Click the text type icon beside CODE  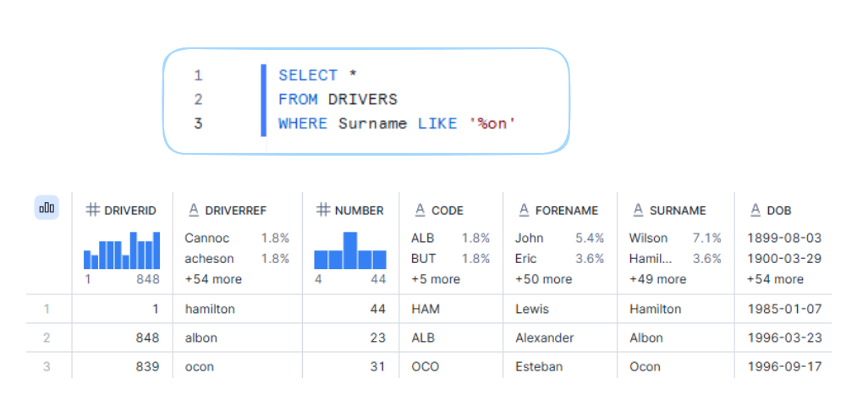420,211
